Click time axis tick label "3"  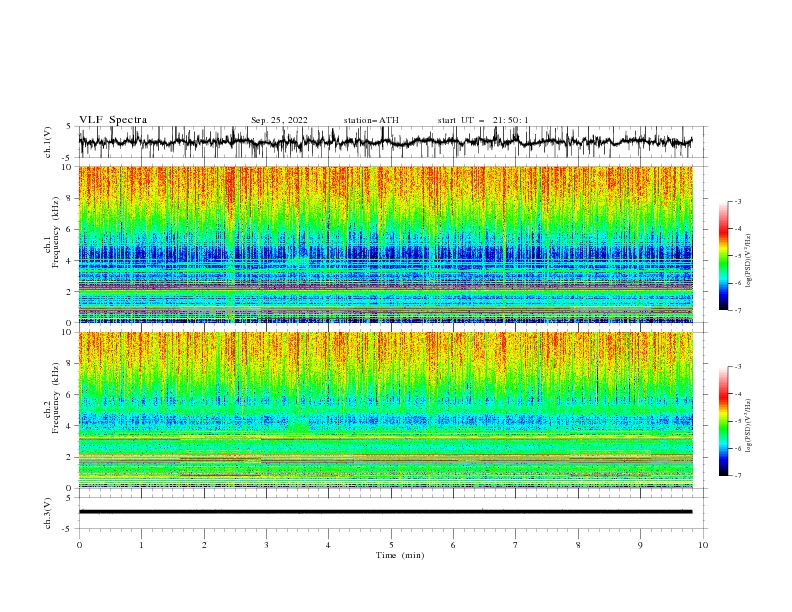[266, 545]
